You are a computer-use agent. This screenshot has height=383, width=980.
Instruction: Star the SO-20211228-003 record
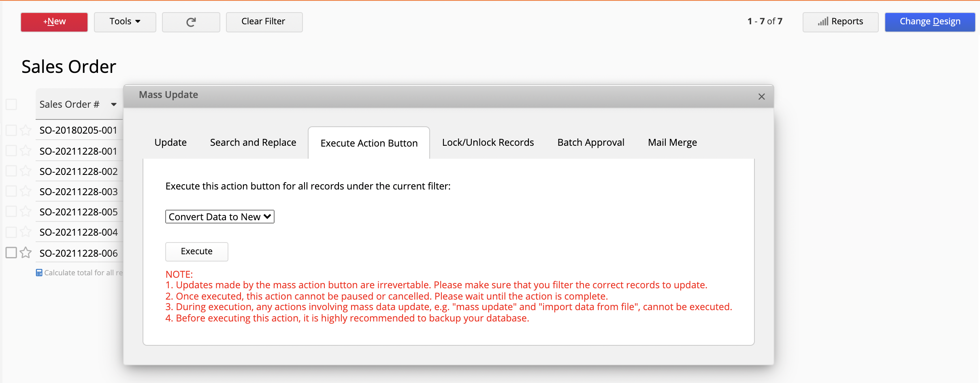tap(26, 191)
